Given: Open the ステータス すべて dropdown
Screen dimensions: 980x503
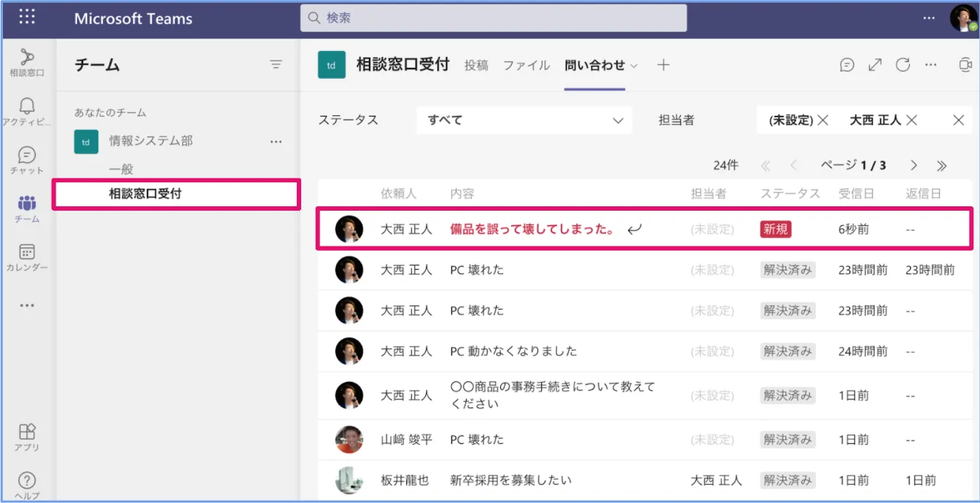Looking at the screenshot, I should pyautogui.click(x=524, y=120).
